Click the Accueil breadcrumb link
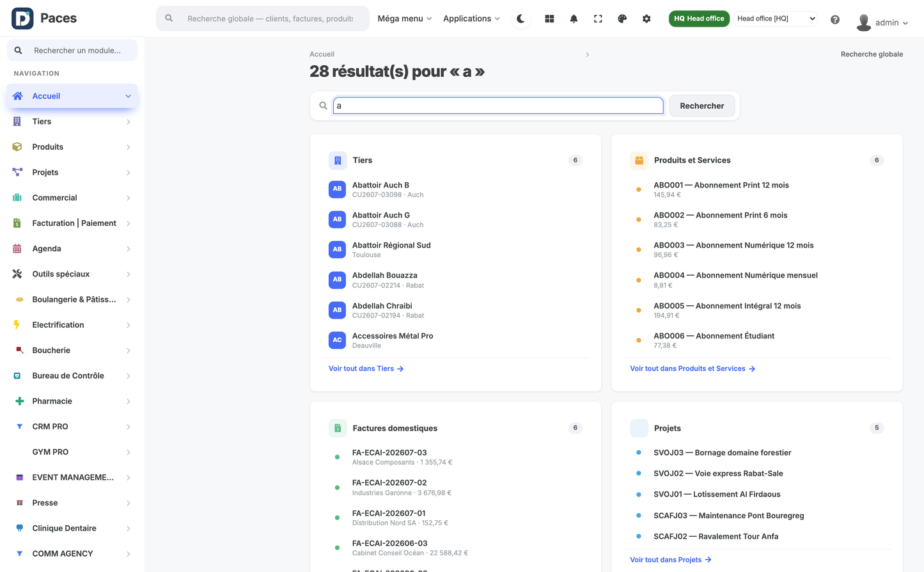The width and height of the screenshot is (924, 572). (x=322, y=54)
